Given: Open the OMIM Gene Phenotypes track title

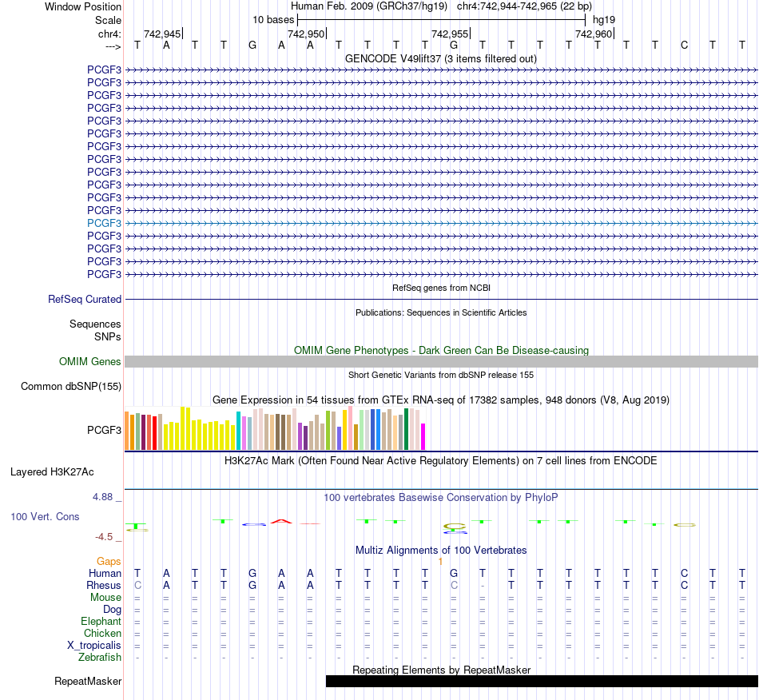Looking at the screenshot, I should (442, 351).
